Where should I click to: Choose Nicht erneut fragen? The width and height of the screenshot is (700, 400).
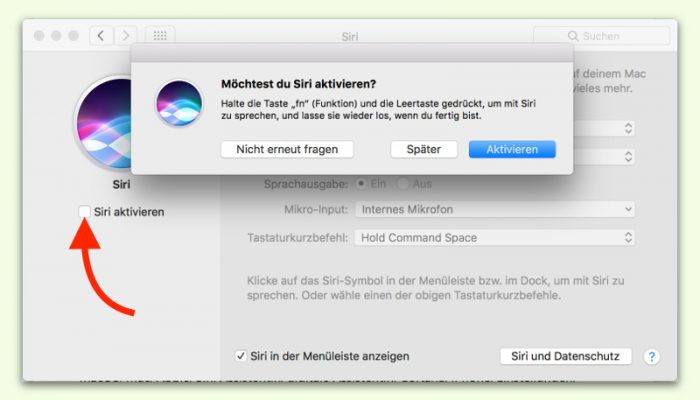pyautogui.click(x=287, y=149)
